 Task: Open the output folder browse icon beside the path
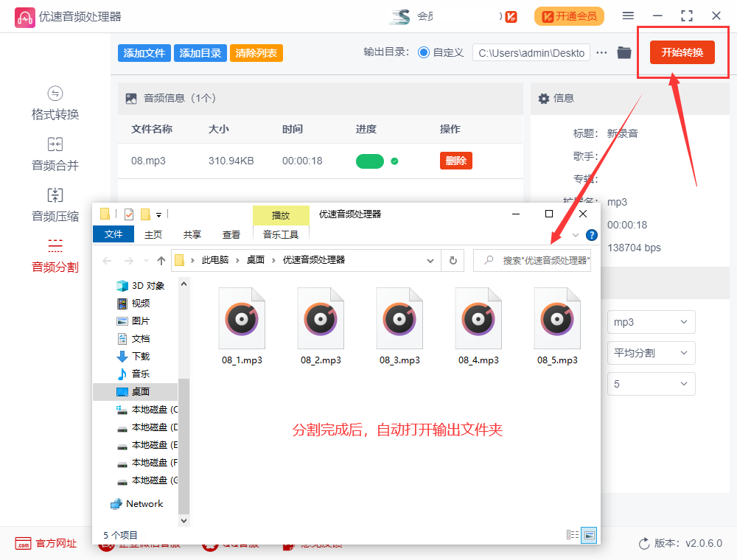(x=624, y=52)
